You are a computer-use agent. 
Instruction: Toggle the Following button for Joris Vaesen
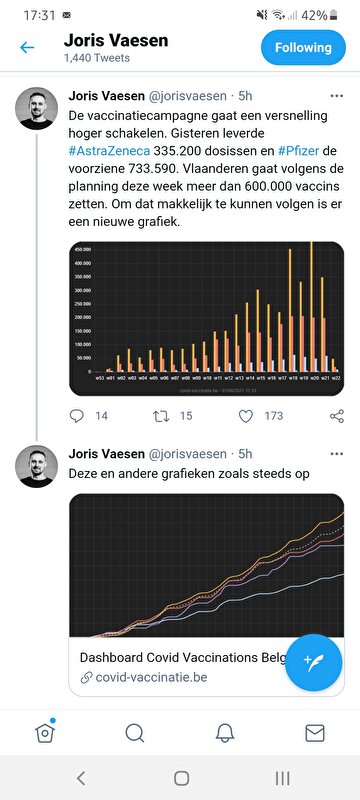pyautogui.click(x=303, y=47)
